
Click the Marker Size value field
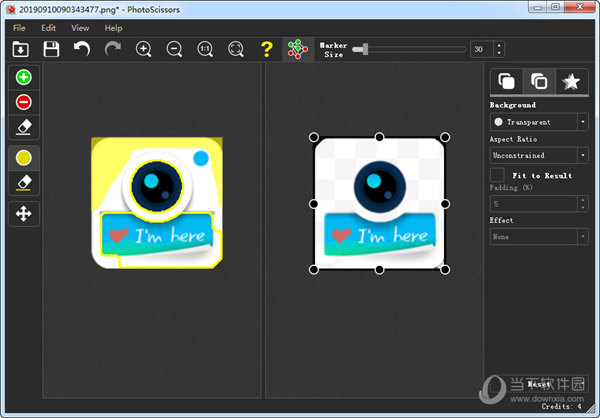coord(481,49)
